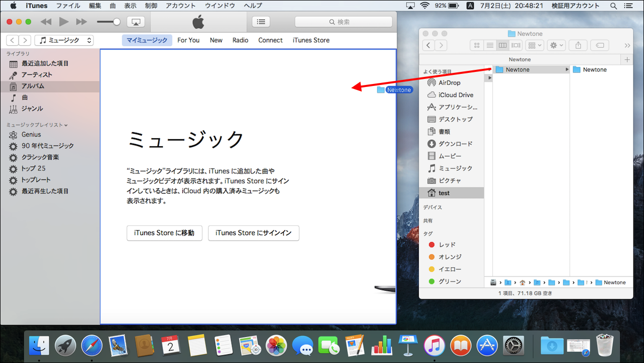Open the 最近再生した項目 playlist
644x363 pixels.
click(x=50, y=192)
